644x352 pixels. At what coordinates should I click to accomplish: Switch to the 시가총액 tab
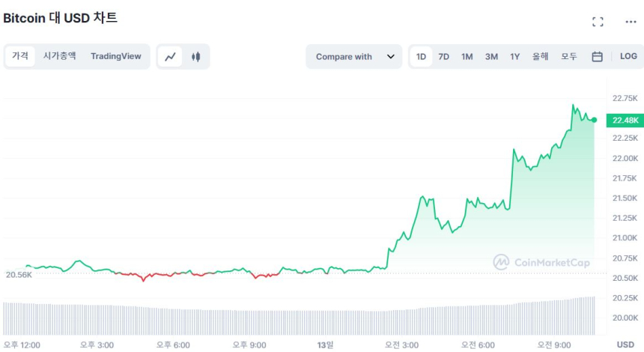point(59,56)
